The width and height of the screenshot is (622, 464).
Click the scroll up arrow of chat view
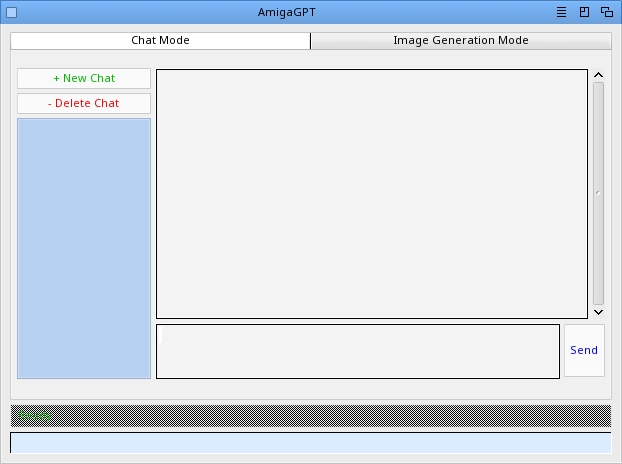(598, 74)
